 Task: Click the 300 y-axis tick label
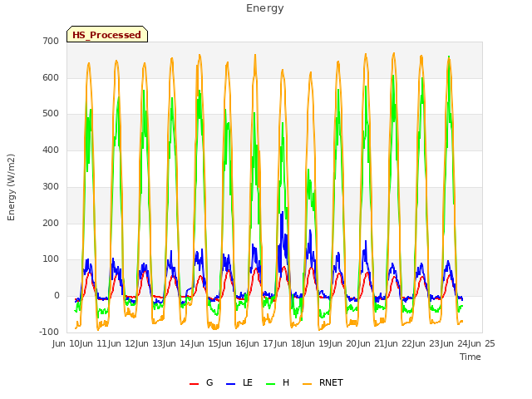coord(51,186)
